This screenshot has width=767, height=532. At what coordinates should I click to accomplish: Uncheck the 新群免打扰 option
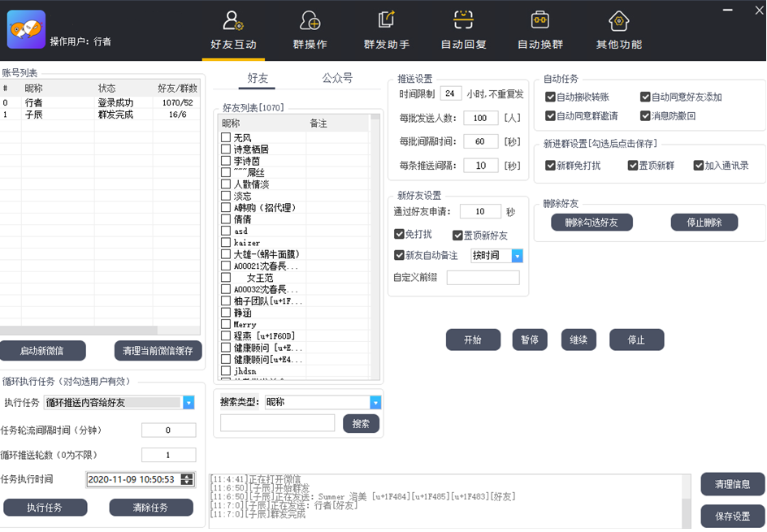pyautogui.click(x=550, y=165)
